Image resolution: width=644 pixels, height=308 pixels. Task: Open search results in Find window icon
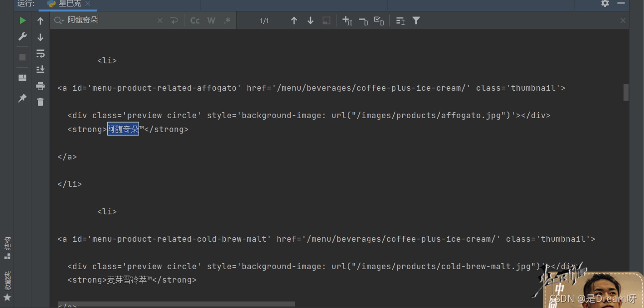tap(400, 20)
